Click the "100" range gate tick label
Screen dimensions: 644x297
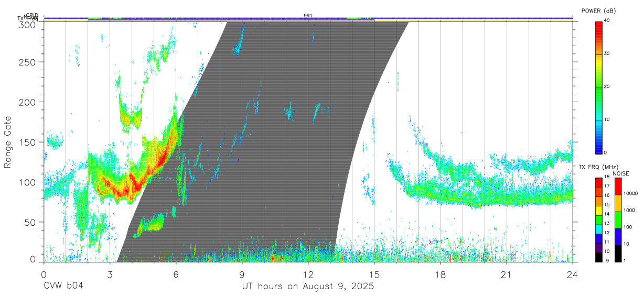[28, 182]
